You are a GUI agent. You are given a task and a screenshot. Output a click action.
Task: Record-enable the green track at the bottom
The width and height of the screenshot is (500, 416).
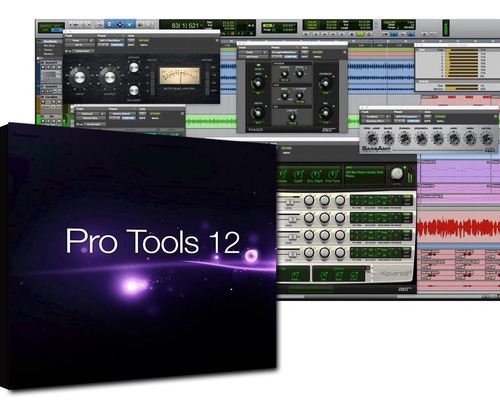click(43, 121)
